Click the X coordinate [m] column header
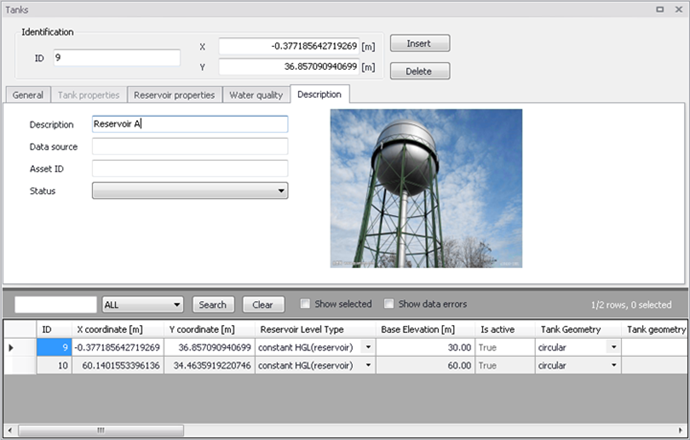690x440 pixels. click(x=118, y=330)
